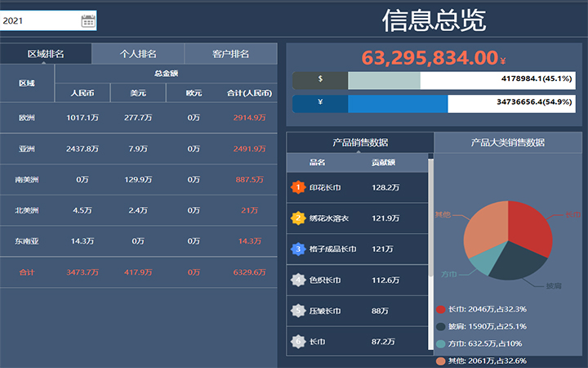This screenshot has height=368, width=588.
Task: Click the 人民币 column header
Action: pyautogui.click(x=82, y=92)
